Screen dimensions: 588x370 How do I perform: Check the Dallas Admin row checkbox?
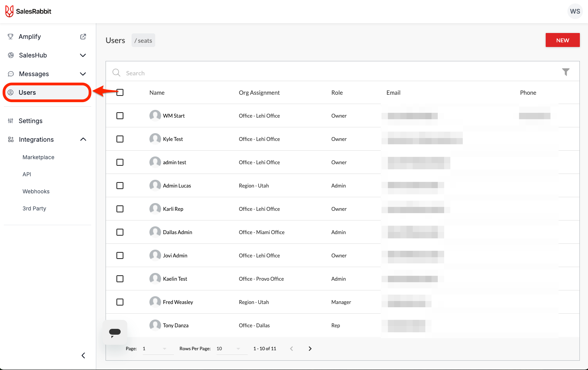(x=120, y=232)
